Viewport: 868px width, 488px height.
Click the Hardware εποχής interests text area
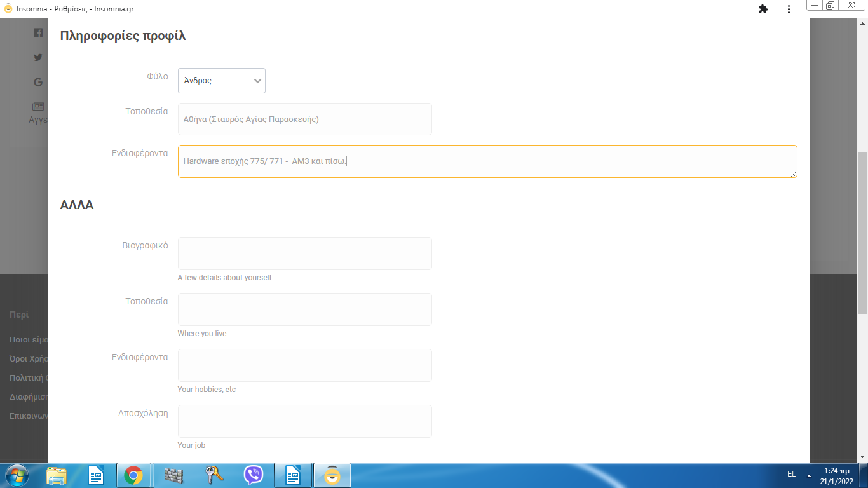487,161
